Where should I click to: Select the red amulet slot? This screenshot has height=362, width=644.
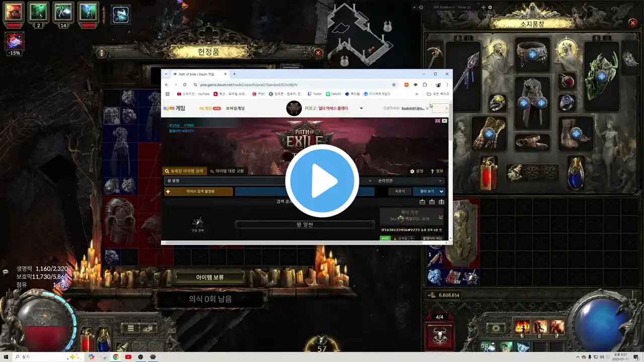(x=567, y=81)
